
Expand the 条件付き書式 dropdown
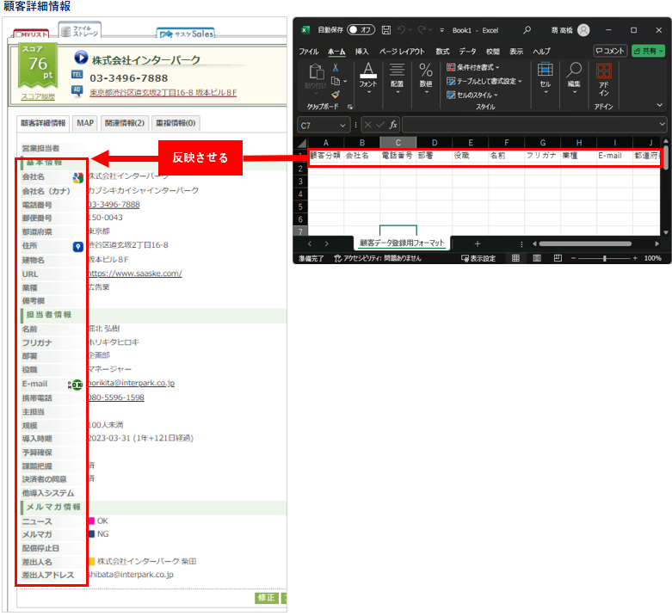tap(497, 67)
